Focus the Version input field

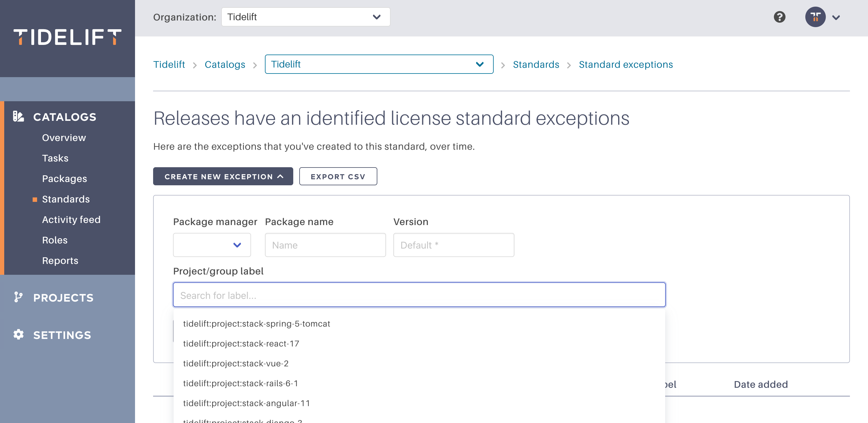tap(454, 245)
